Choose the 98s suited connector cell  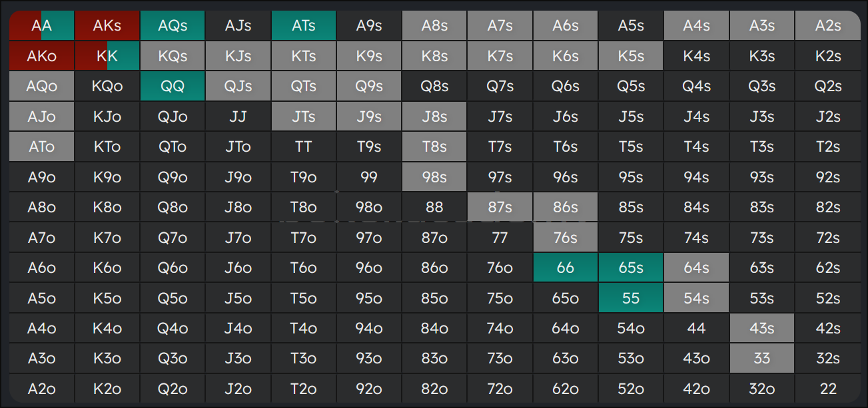[x=434, y=177]
